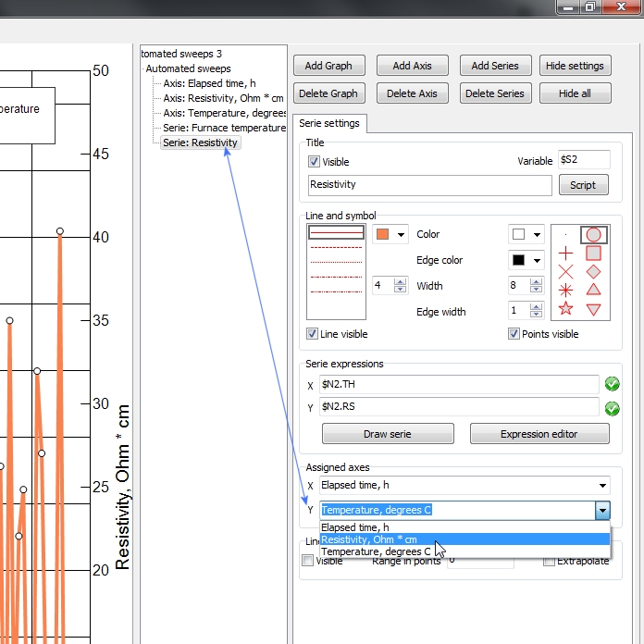The image size is (644, 644).
Task: Select Axis: Resistivity, Ohm * cm tree item
Action: pyautogui.click(x=223, y=98)
